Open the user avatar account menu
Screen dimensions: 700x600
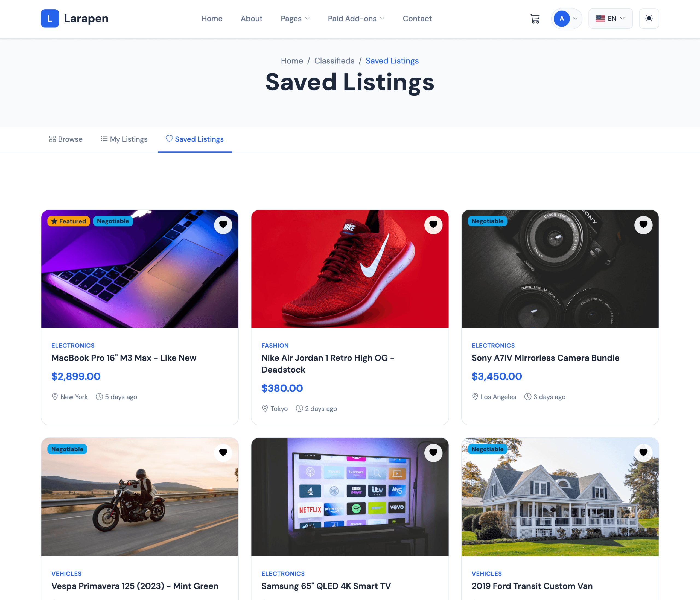567,19
